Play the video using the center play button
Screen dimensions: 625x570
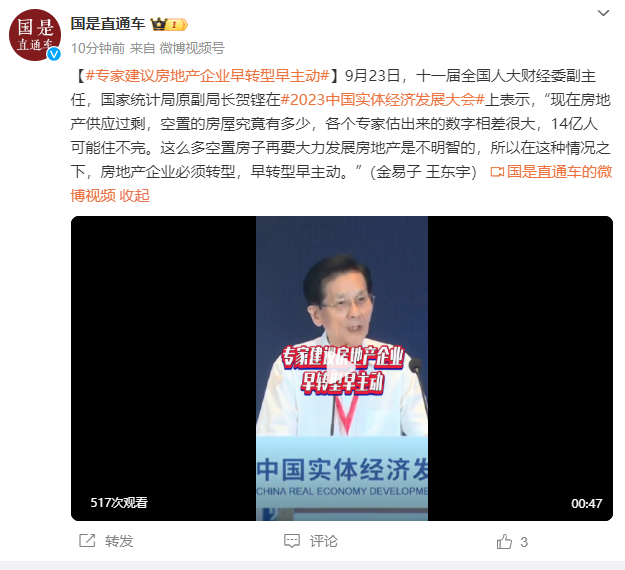pos(342,368)
